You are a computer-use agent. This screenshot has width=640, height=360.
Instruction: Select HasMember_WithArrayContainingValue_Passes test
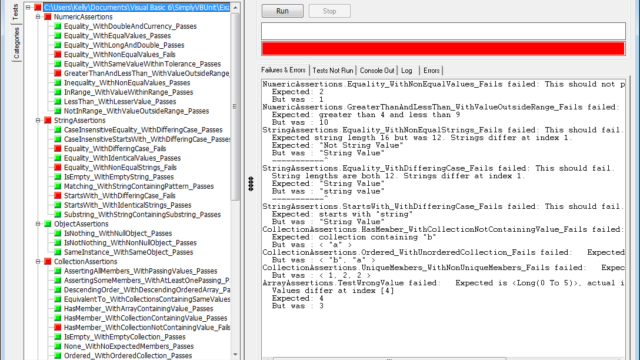point(138,309)
